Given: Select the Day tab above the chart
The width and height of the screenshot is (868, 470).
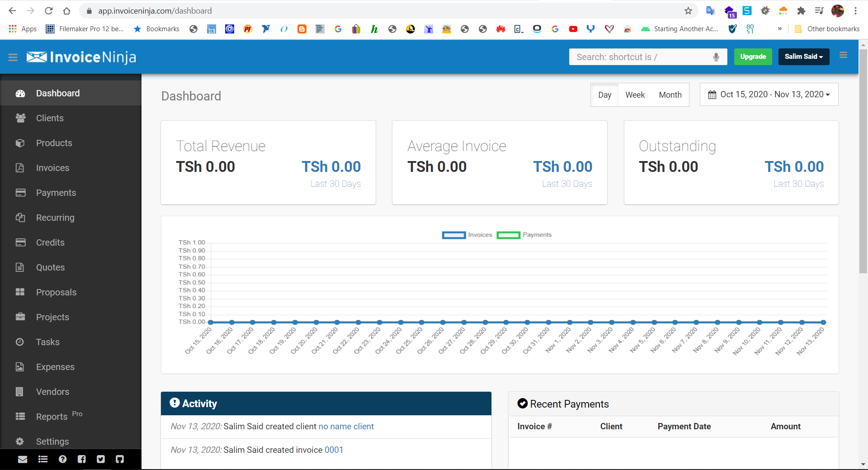Looking at the screenshot, I should pyautogui.click(x=604, y=95).
